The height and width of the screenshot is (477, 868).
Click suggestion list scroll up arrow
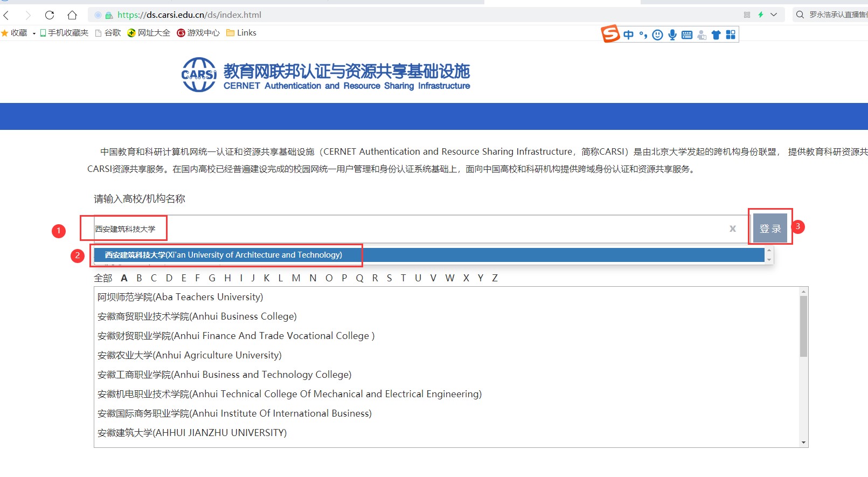(769, 251)
